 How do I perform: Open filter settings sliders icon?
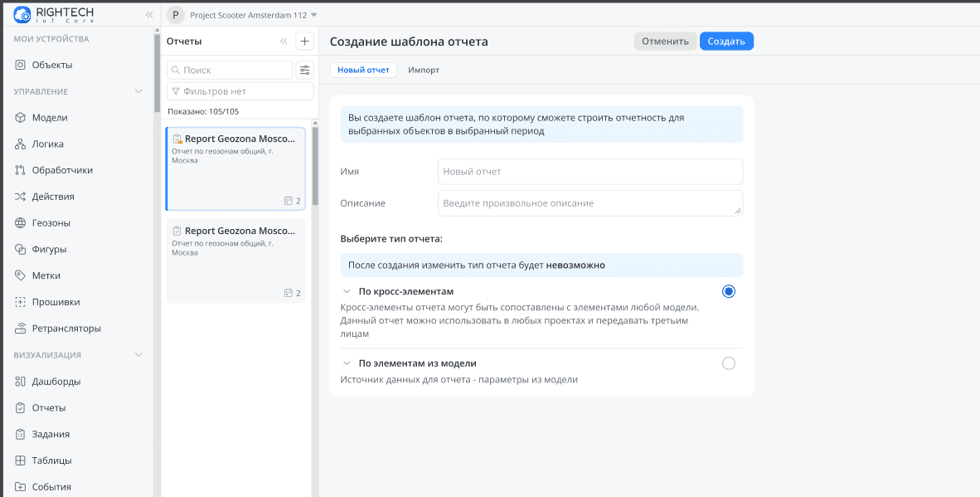point(305,71)
